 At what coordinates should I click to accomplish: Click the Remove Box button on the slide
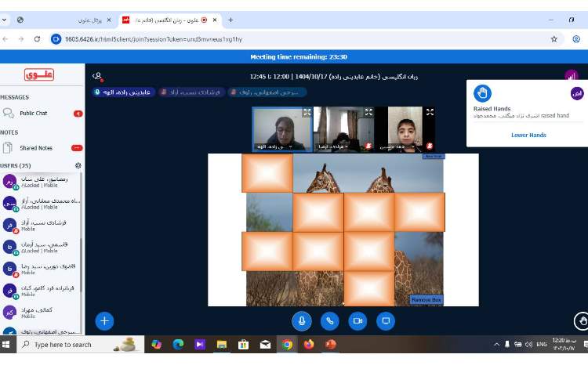pos(426,300)
